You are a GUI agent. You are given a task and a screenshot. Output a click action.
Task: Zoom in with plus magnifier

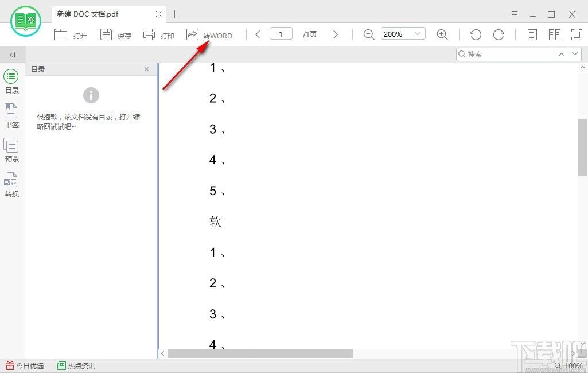(442, 34)
